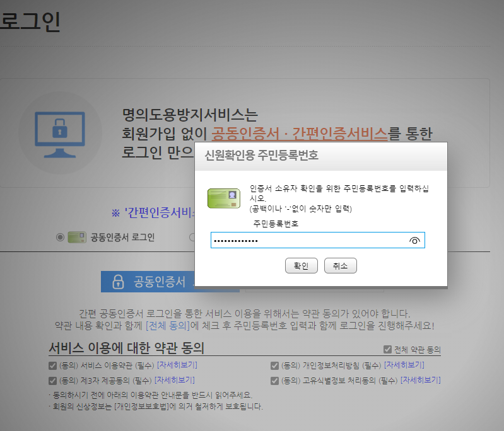The image size is (504, 431).
Task: Click the 명의도용방지서비스는 heading text
Action: (x=190, y=115)
